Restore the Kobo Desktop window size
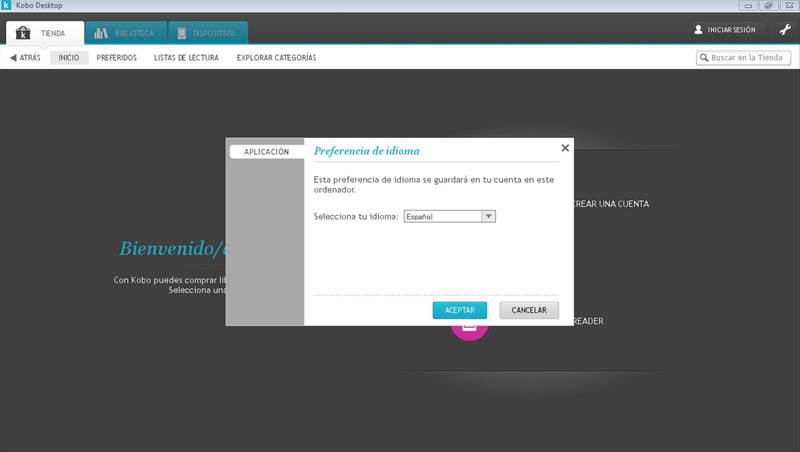 pyautogui.click(x=768, y=5)
